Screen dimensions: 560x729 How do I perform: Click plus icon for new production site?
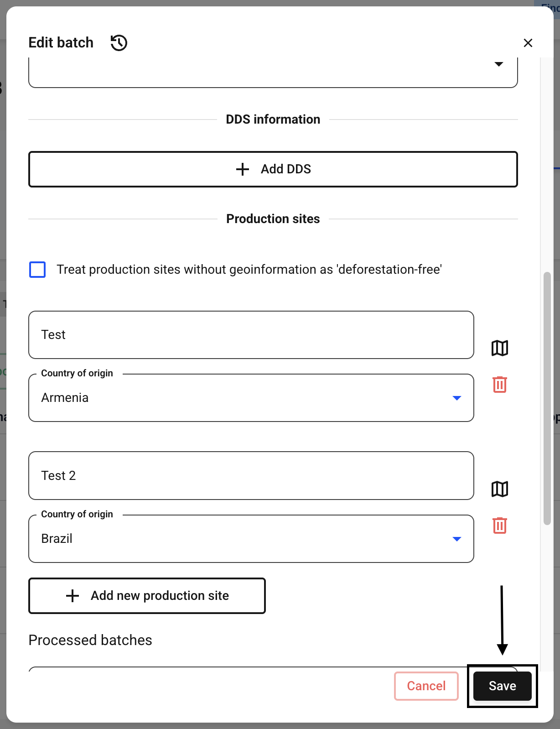point(73,596)
